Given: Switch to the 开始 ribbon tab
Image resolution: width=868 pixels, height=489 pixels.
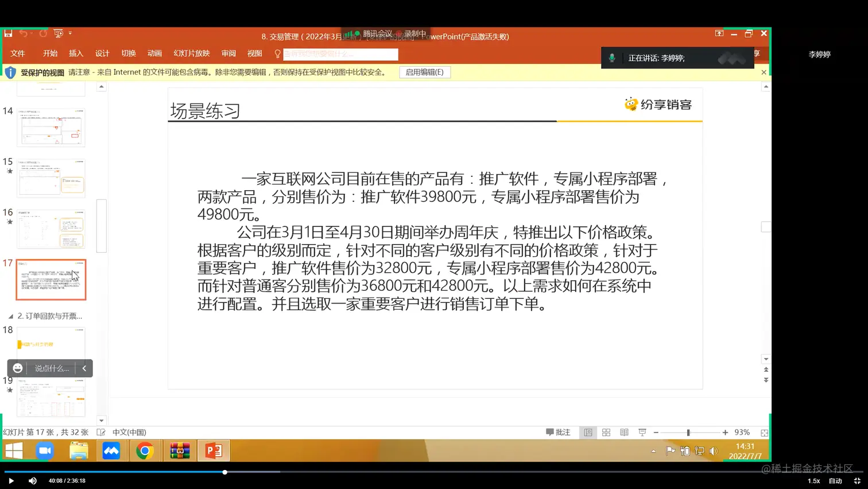Looking at the screenshot, I should [50, 53].
